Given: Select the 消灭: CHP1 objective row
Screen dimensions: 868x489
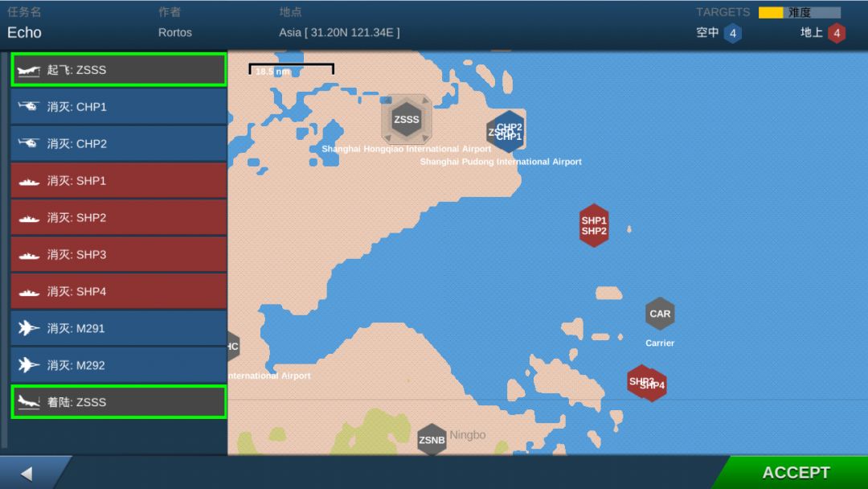Looking at the screenshot, I should pyautogui.click(x=118, y=107).
